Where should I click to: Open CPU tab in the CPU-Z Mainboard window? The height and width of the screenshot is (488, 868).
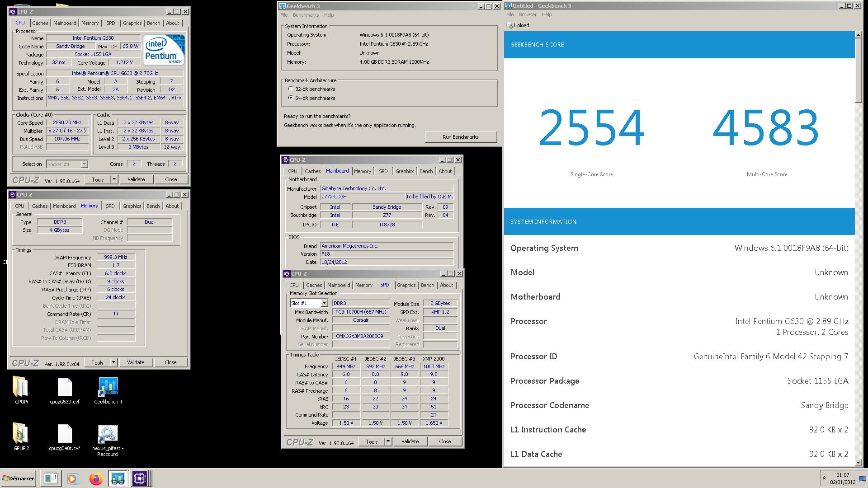(x=293, y=171)
